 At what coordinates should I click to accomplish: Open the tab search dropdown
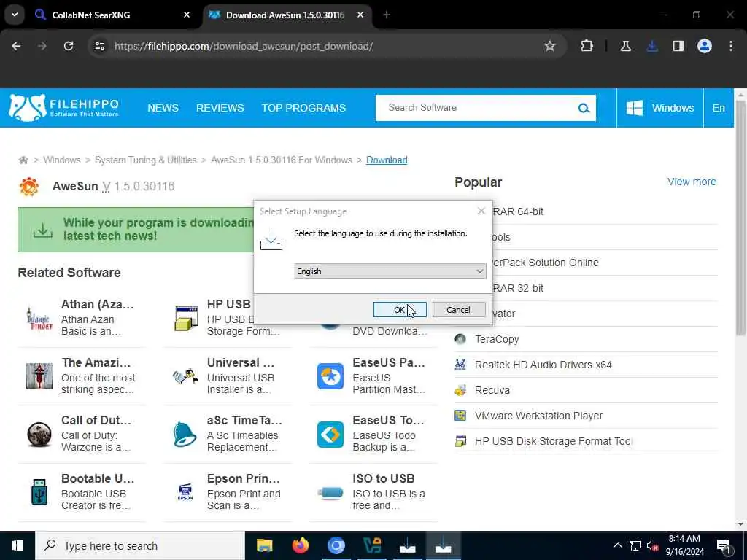(15, 15)
